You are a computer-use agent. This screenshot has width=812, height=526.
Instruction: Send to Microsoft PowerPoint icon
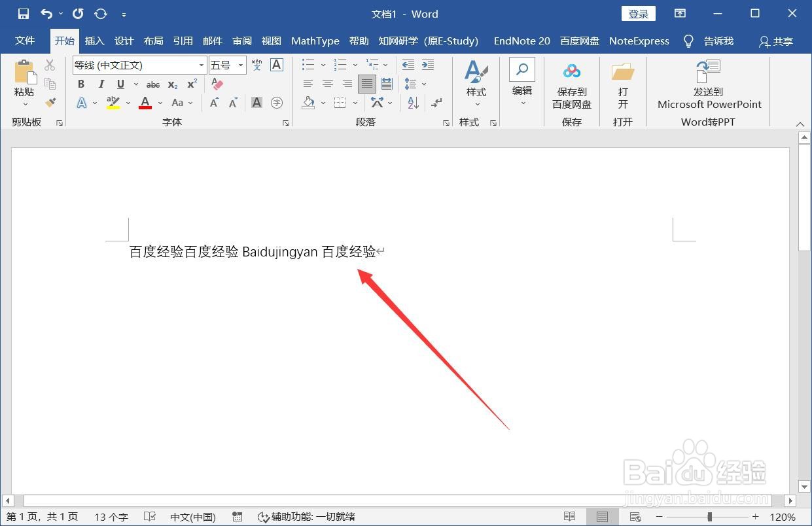click(709, 71)
